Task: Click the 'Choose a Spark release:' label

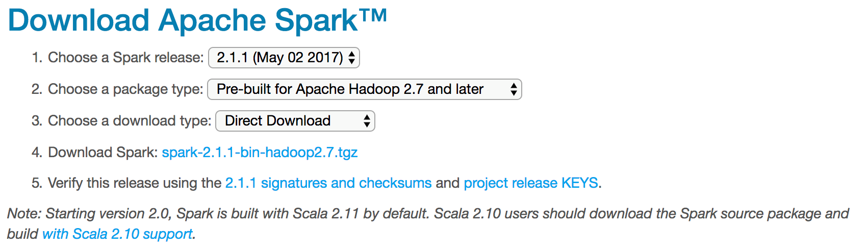Action: [x=125, y=58]
